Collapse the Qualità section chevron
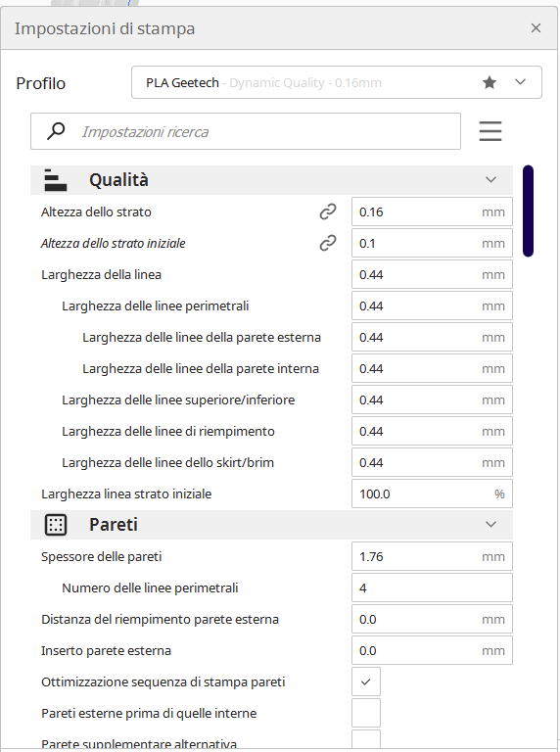The width and height of the screenshot is (560, 752). (x=490, y=180)
